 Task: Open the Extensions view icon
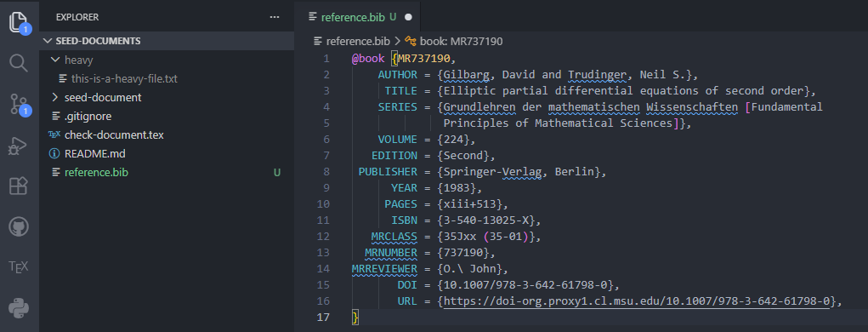pos(19,186)
